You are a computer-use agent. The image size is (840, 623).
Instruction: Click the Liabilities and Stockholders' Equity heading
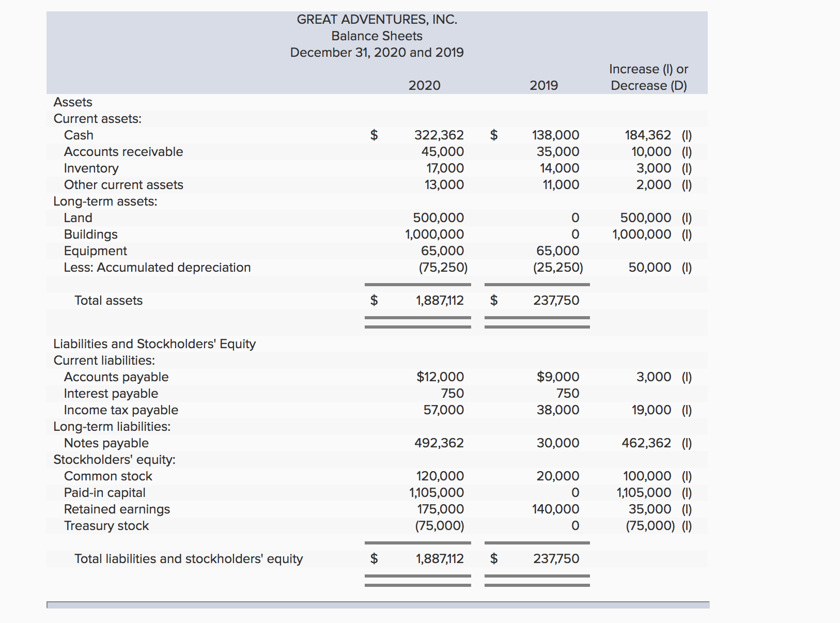pyautogui.click(x=154, y=344)
